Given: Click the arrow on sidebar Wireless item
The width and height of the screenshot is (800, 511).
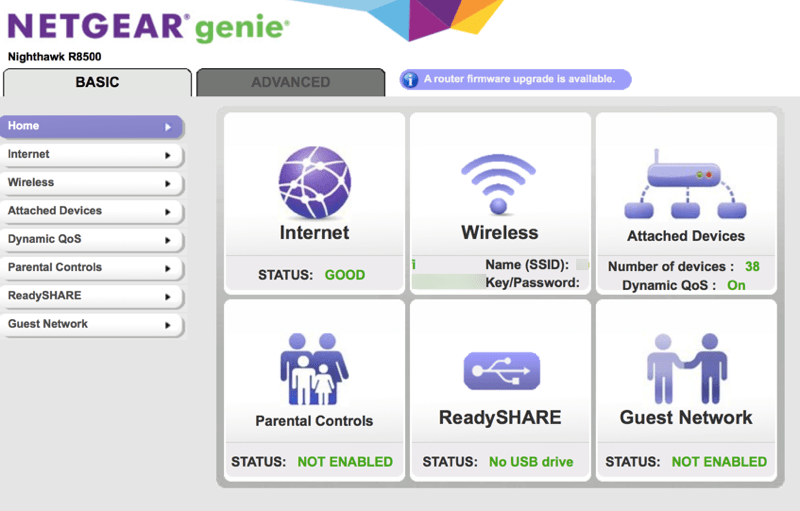Looking at the screenshot, I should click(x=168, y=184).
